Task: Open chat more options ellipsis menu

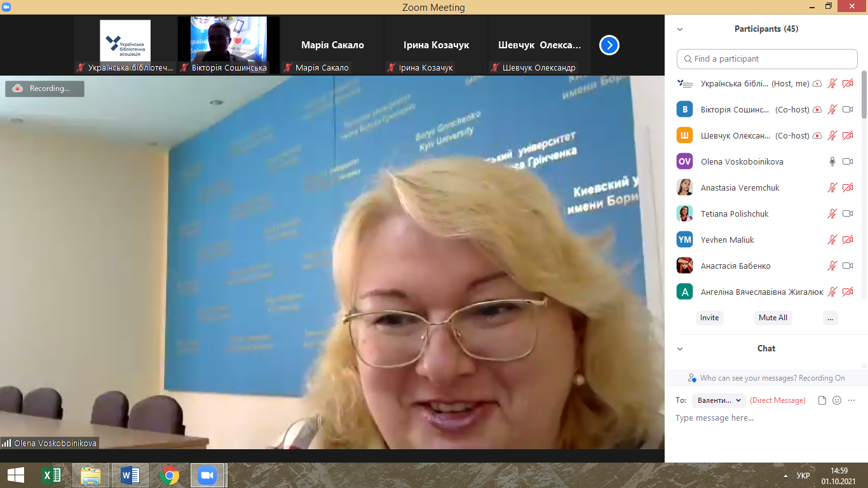Action: coord(851,400)
